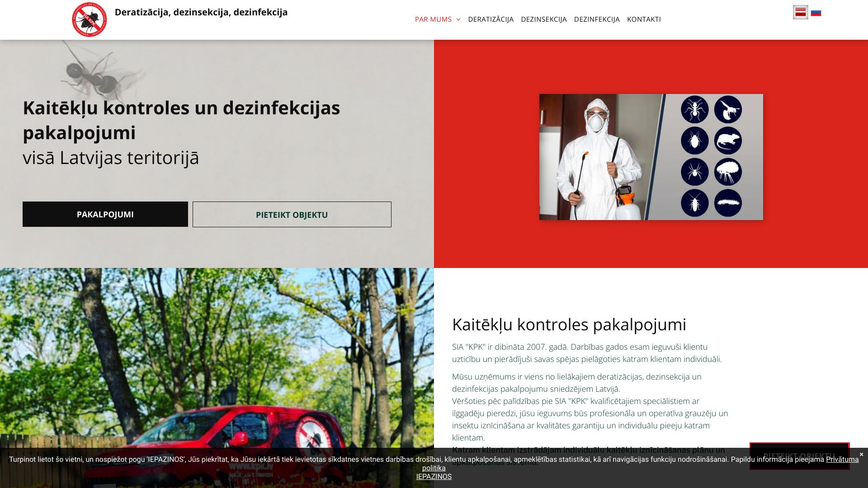Click the PIETEIKT OBJEKTU outlined button
868x488 pixels.
click(x=292, y=214)
